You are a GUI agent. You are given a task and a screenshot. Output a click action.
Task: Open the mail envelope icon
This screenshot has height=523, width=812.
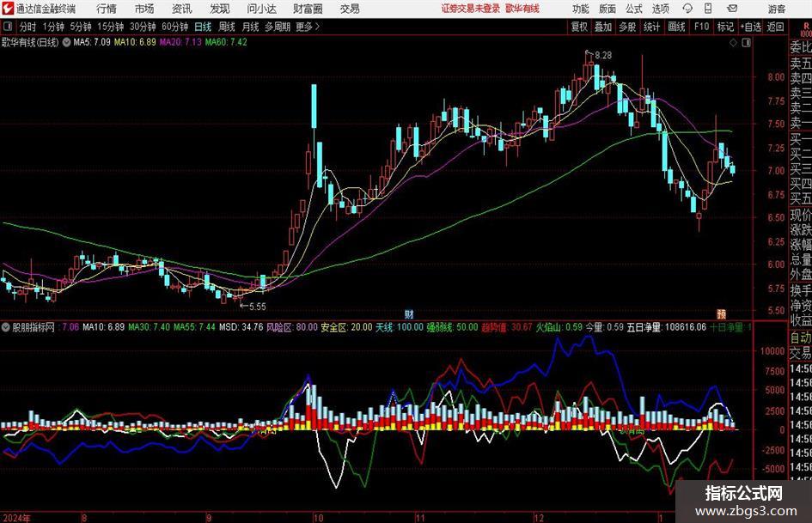click(732, 9)
